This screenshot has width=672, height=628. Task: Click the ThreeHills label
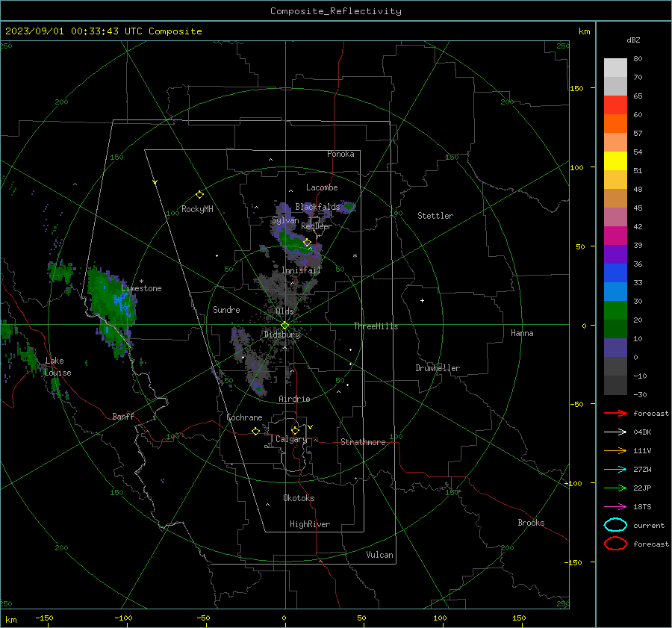point(376,326)
